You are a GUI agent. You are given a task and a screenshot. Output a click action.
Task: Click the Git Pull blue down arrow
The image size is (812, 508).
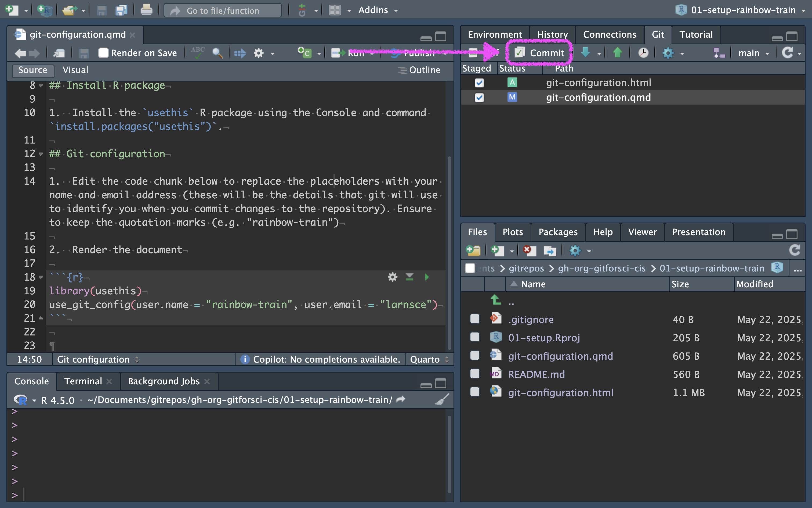click(x=586, y=52)
